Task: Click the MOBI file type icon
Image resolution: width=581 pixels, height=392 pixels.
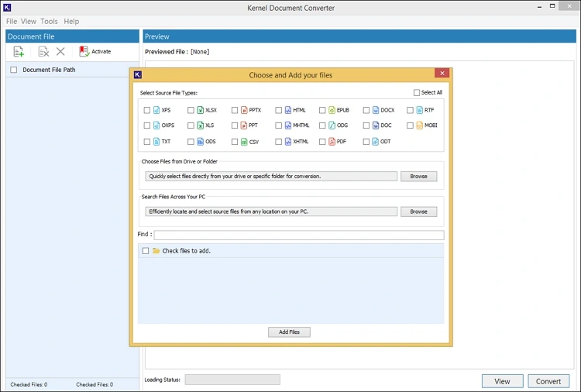Action: click(x=420, y=126)
